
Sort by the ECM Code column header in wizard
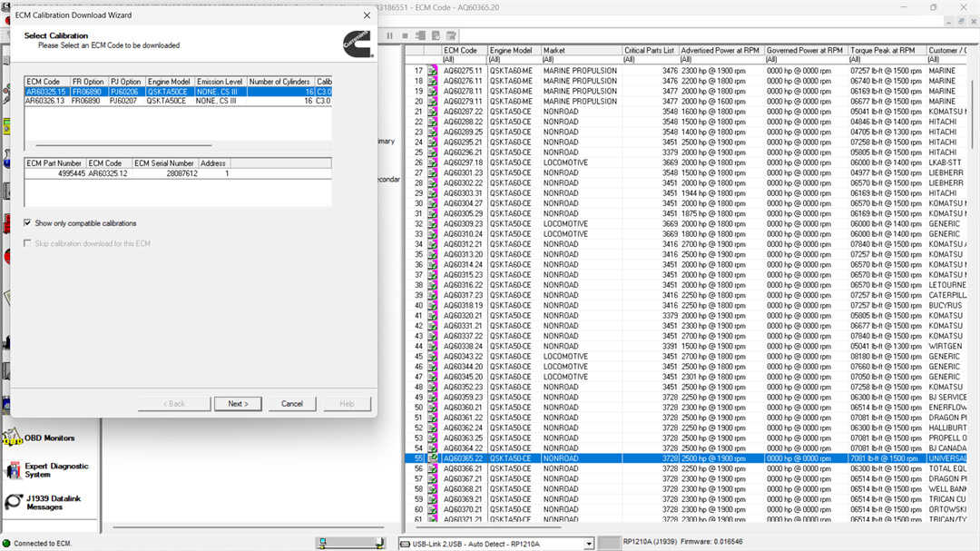[45, 82]
